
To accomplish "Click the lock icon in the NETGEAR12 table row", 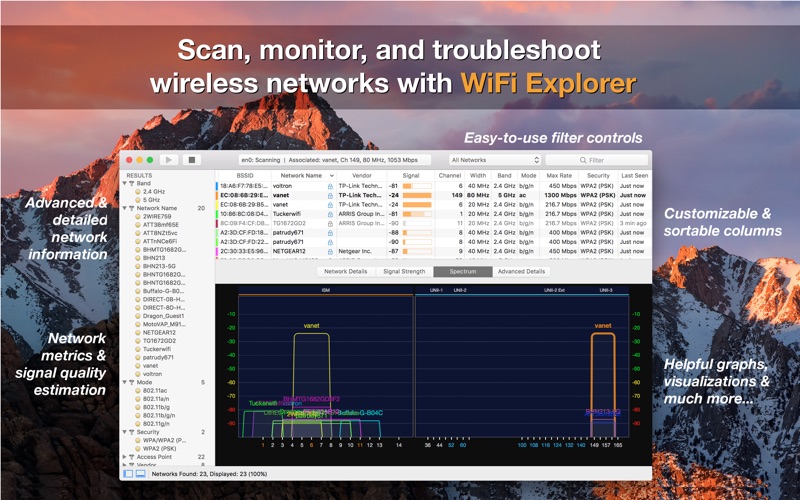I will tap(330, 252).
